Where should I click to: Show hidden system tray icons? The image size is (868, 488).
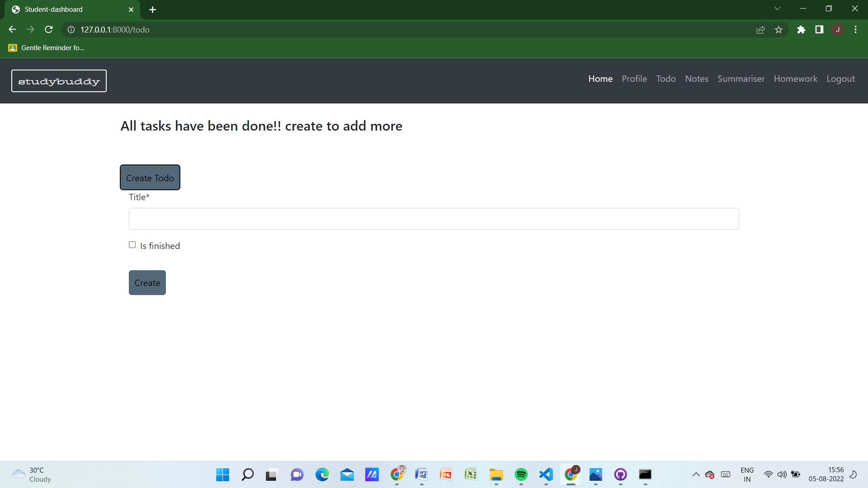(696, 474)
